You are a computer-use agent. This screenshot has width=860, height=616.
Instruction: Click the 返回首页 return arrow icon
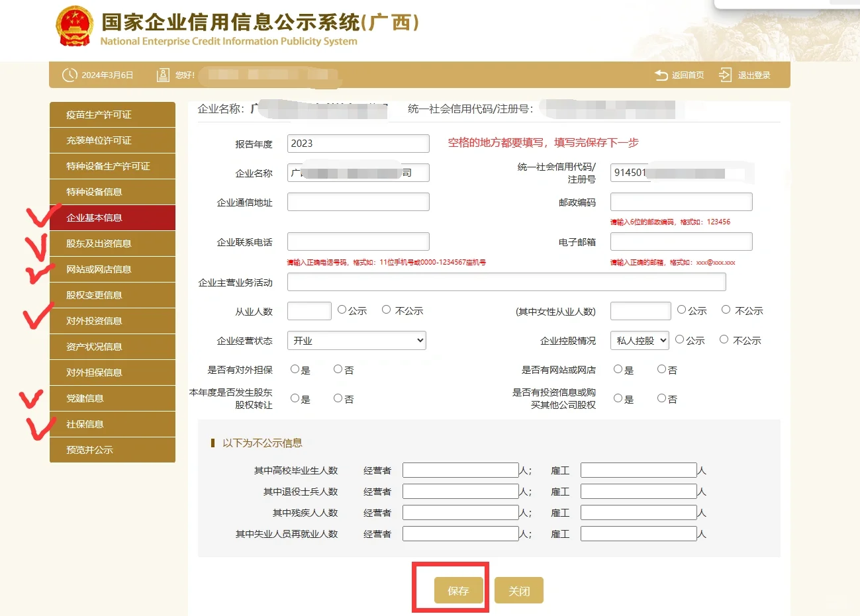tap(661, 75)
